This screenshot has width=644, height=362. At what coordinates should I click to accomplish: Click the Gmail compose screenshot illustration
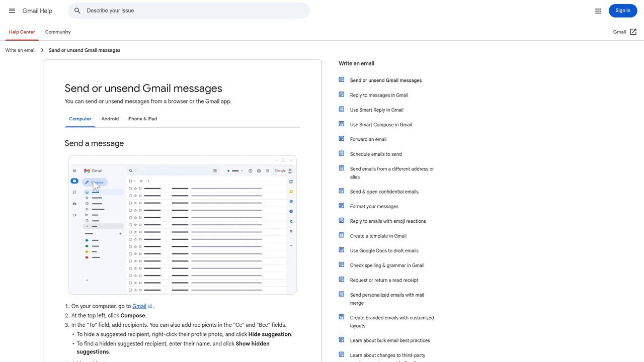(x=182, y=225)
